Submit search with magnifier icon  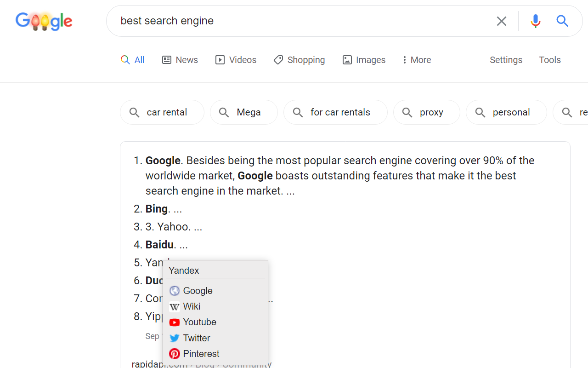[x=562, y=21]
